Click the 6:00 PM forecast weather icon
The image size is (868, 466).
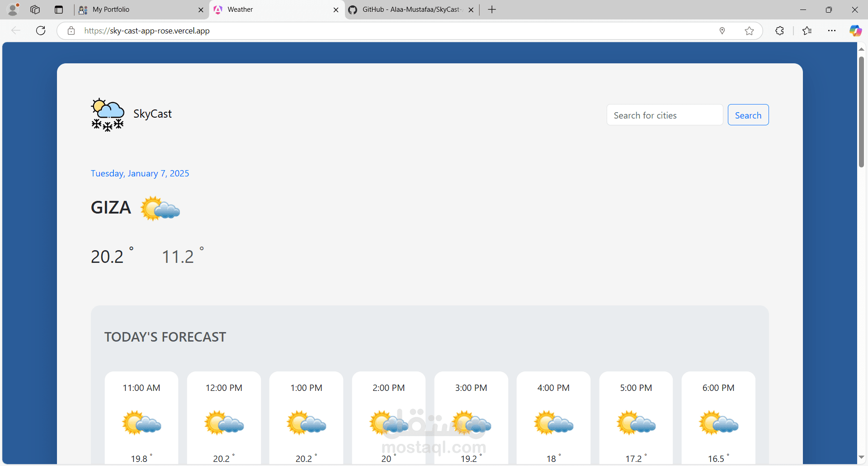pos(719,423)
